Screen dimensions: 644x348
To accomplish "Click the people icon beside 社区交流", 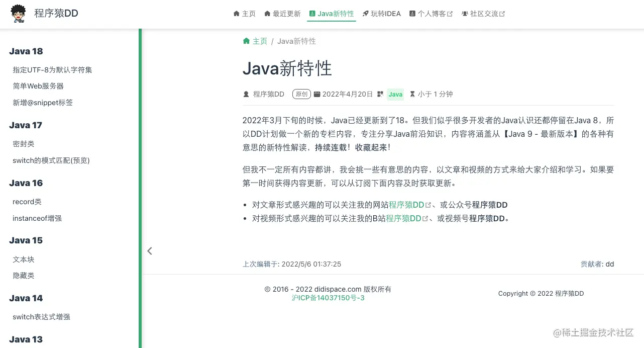I will tap(466, 14).
